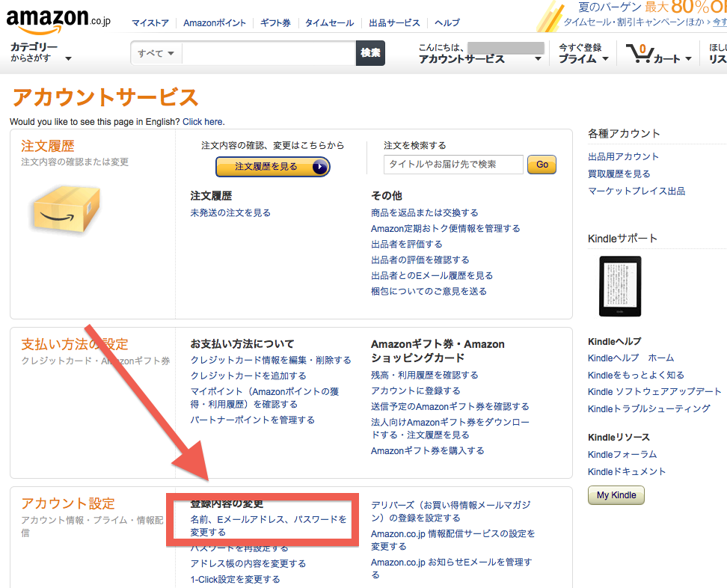727x588 pixels.
Task: Open ヘルプ in top navigation
Action: 447,22
